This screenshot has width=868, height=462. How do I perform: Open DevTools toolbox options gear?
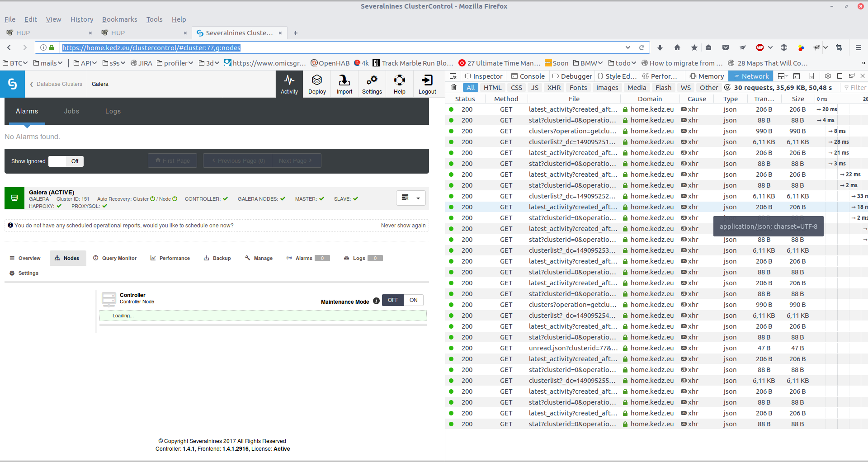click(x=828, y=76)
